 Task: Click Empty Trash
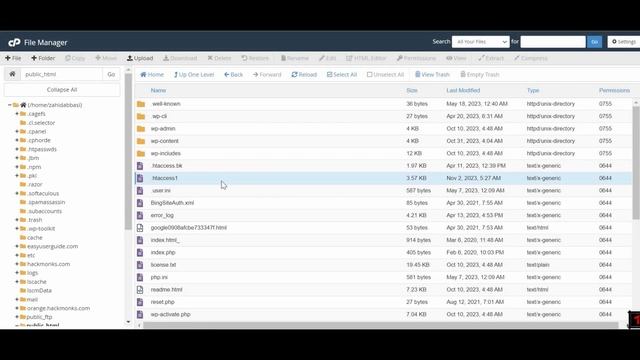[x=480, y=75]
